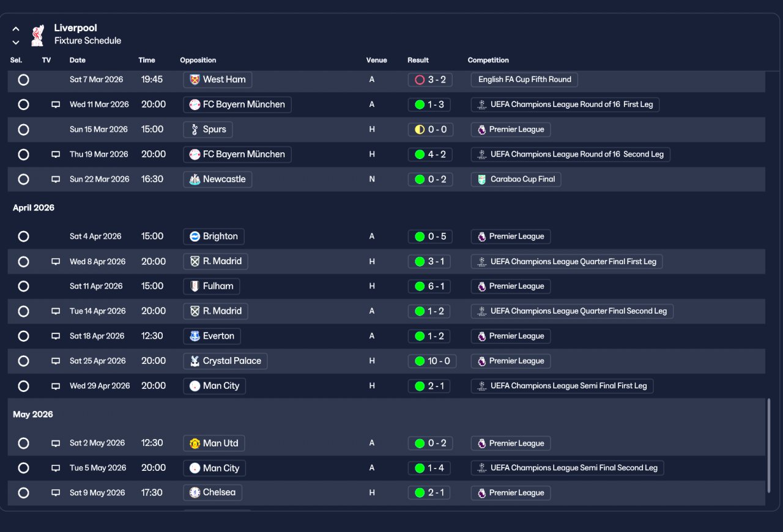Open FC Bayern München on 11 Mar row

(x=237, y=105)
